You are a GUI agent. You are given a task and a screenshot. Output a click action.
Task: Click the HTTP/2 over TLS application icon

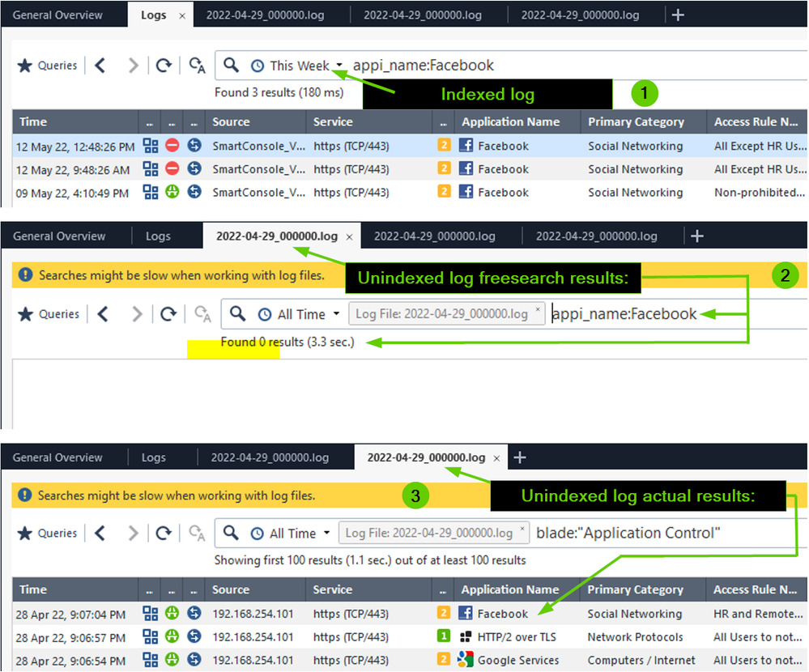click(466, 637)
